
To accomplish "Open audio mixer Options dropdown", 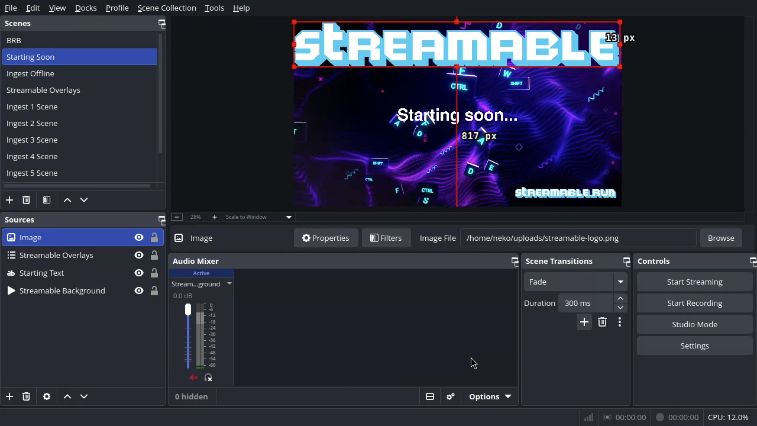I will point(490,397).
